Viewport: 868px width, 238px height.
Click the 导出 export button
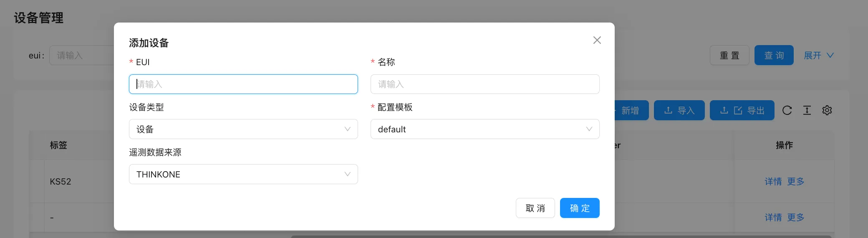(x=742, y=110)
